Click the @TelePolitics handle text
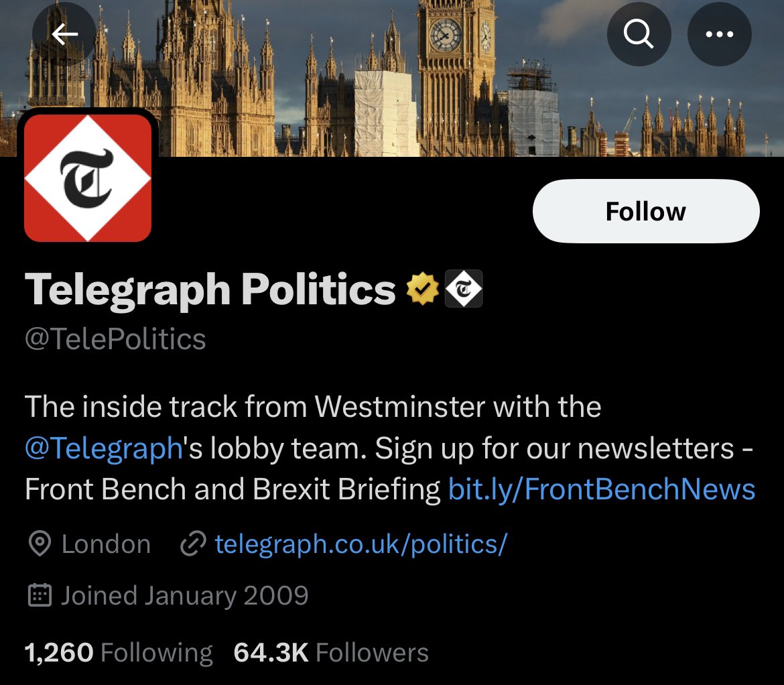Image resolution: width=784 pixels, height=685 pixels. point(115,339)
